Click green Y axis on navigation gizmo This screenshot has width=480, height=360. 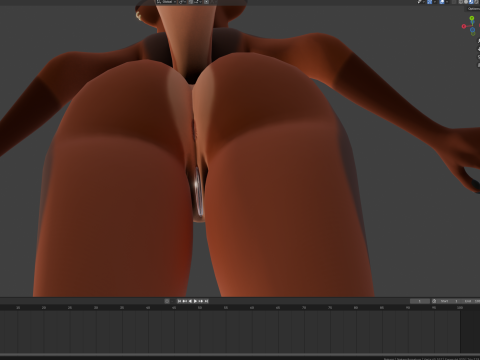coord(472,18)
